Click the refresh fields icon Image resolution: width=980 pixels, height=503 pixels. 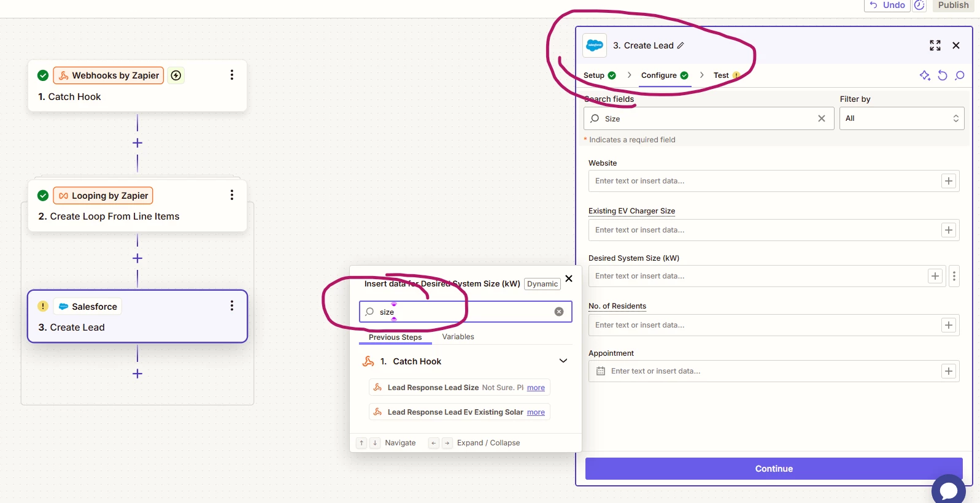(943, 75)
